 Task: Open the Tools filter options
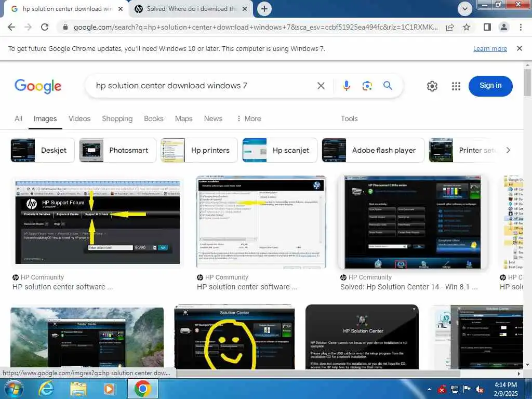pyautogui.click(x=349, y=119)
